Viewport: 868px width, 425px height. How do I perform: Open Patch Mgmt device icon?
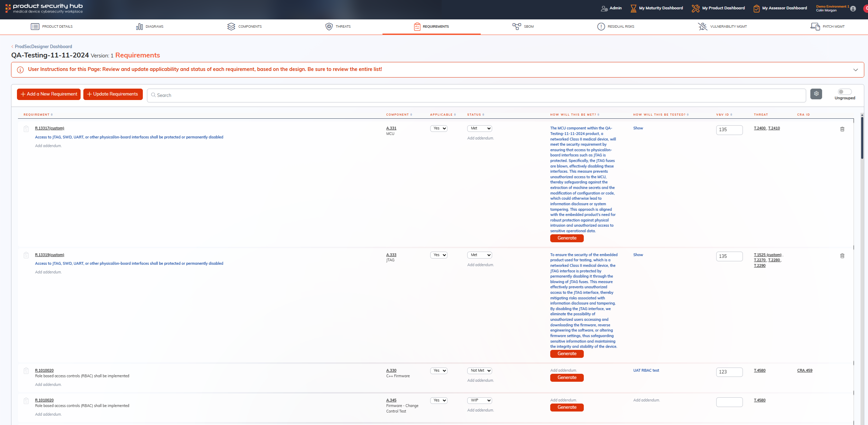pos(815,26)
